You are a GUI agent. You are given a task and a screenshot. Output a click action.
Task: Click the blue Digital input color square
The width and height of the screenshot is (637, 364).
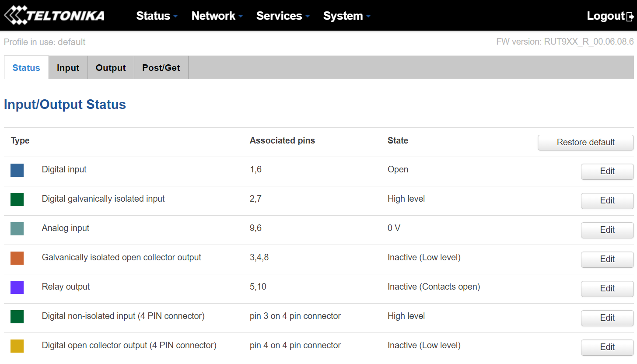17,170
